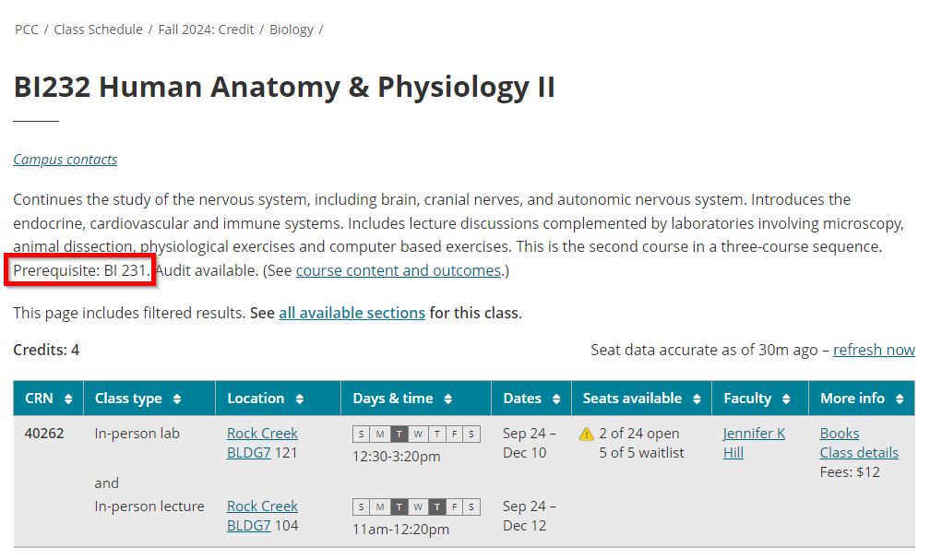The width and height of the screenshot is (930, 560).
Task: Sort by Faculty using the arrows icon
Action: pyautogui.click(x=786, y=399)
